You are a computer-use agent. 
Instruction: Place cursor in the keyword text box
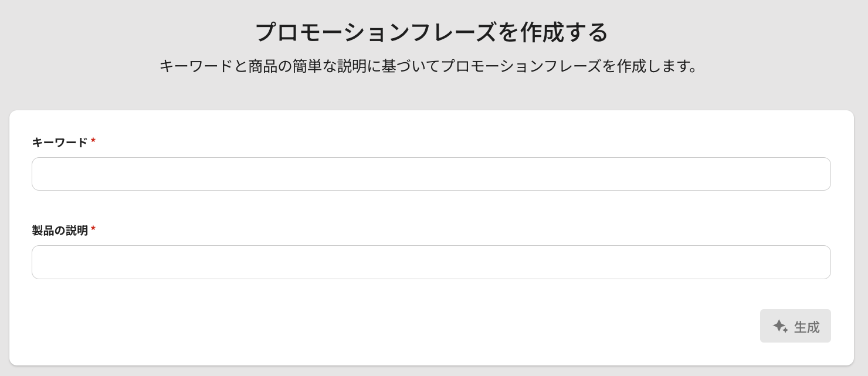coord(431,174)
